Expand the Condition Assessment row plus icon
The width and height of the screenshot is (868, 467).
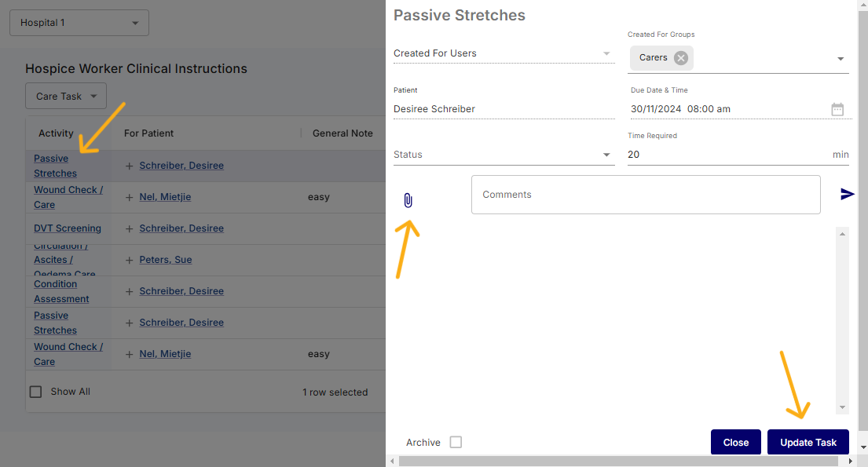click(130, 291)
